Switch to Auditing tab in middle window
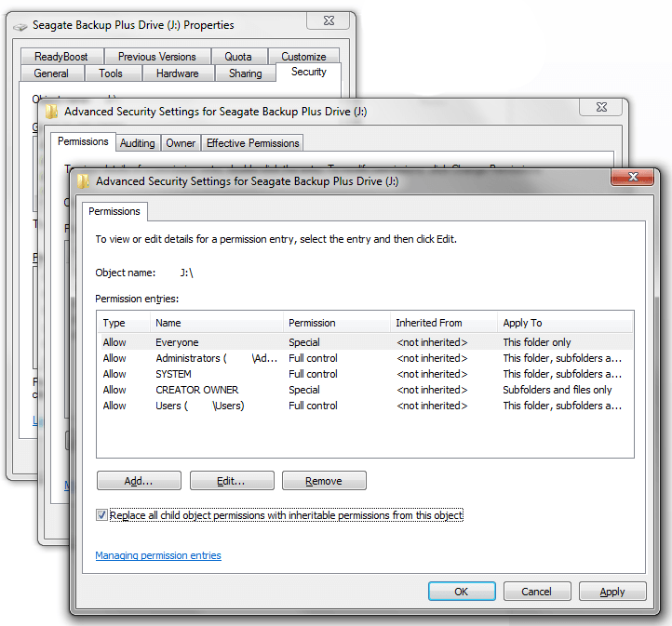Image resolution: width=672 pixels, height=626 pixels. coord(138,143)
